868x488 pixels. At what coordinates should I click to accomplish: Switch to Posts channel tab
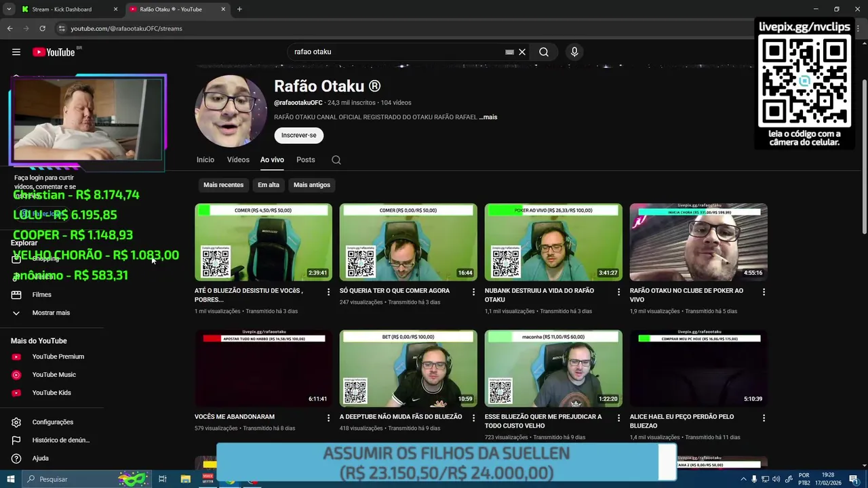click(306, 160)
